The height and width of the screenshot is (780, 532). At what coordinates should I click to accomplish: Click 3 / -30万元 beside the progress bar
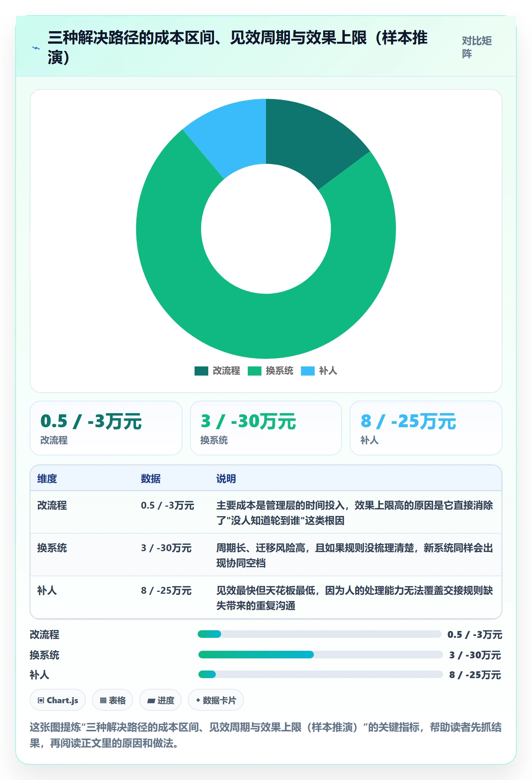coord(475,655)
